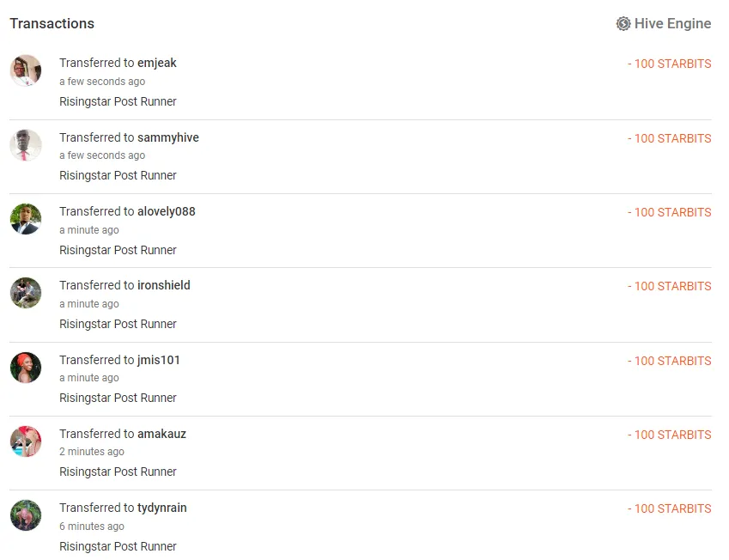Click the 100 STARBITS amount for tydynrain
Viewport: 729px width, 560px height.
click(x=670, y=508)
